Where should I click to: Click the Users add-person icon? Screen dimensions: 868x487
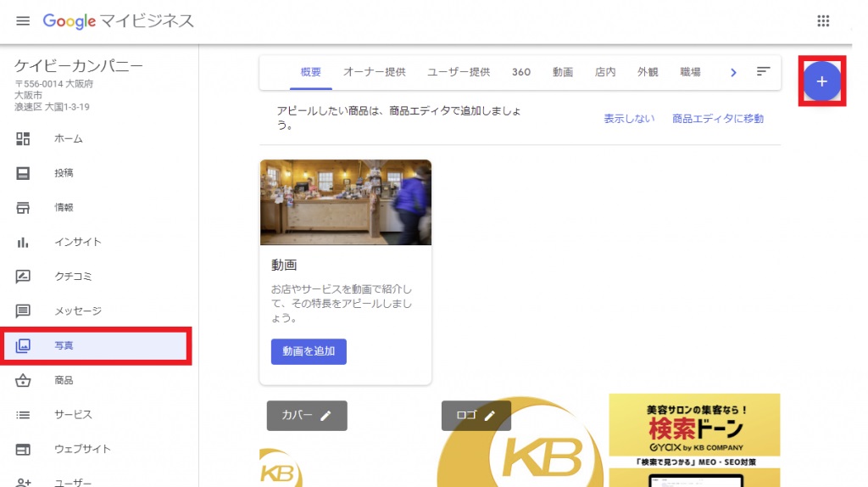[23, 483]
